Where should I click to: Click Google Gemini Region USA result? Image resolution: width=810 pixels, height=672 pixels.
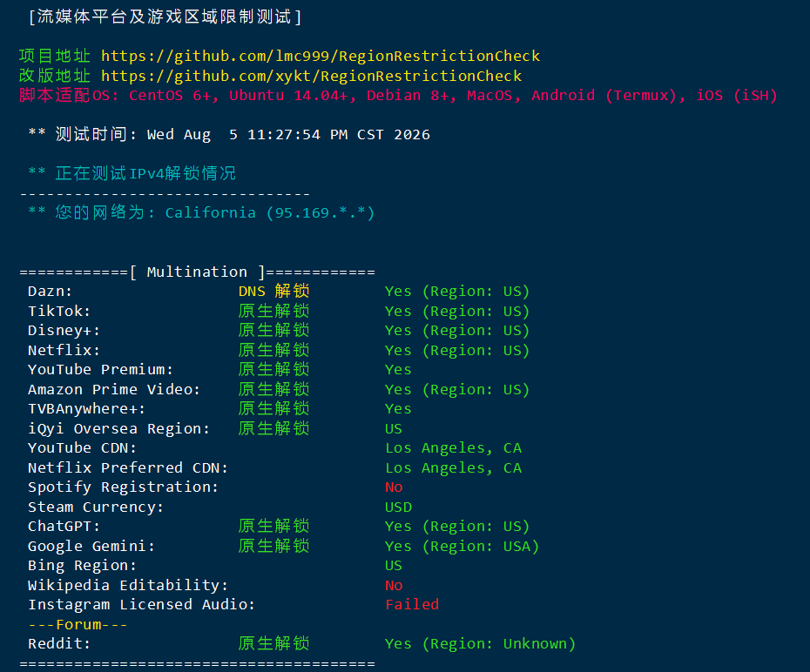coord(462,546)
